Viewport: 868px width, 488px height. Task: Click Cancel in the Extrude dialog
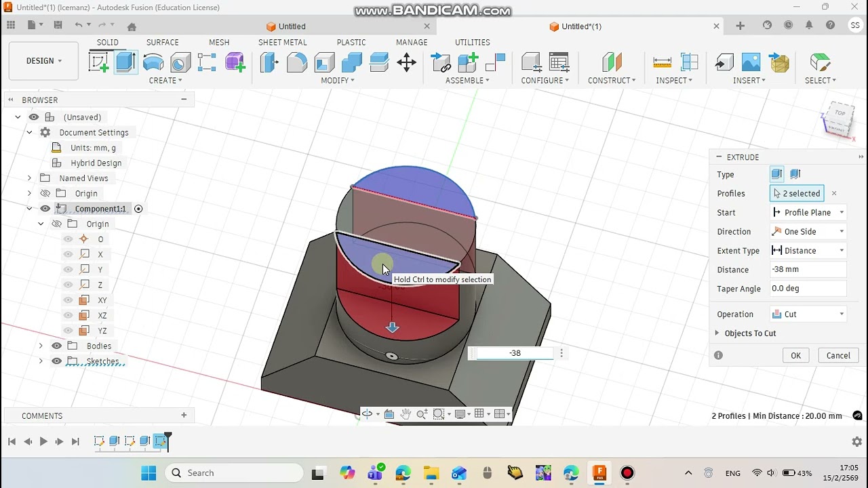[x=838, y=355]
